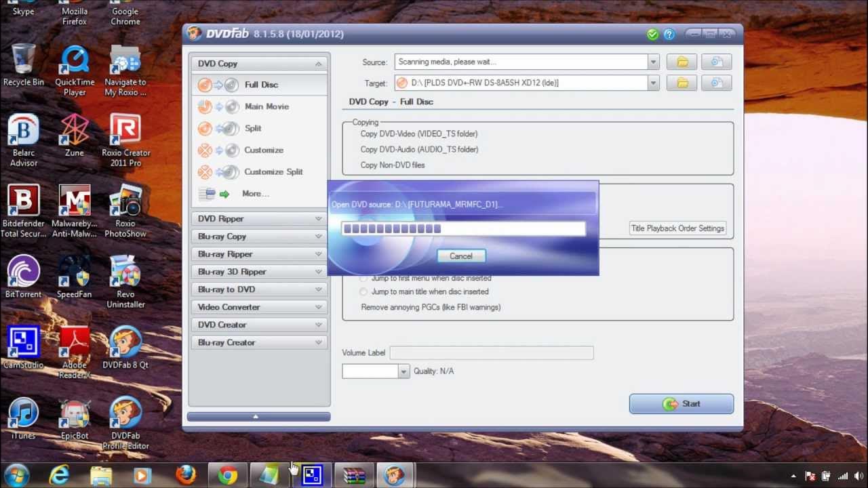868x488 pixels.
Task: Click the Start button
Action: tap(682, 404)
